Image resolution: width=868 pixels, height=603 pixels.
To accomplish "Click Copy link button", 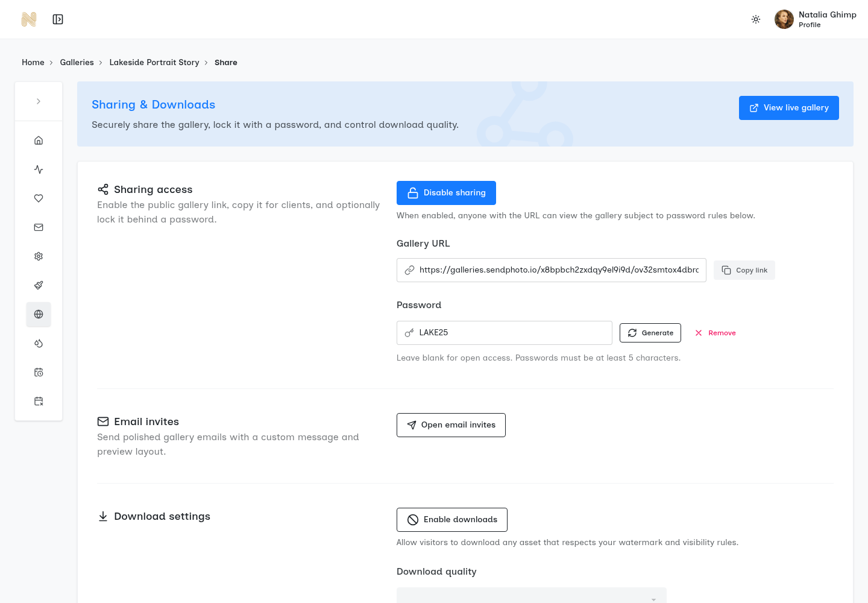I will [x=744, y=270].
